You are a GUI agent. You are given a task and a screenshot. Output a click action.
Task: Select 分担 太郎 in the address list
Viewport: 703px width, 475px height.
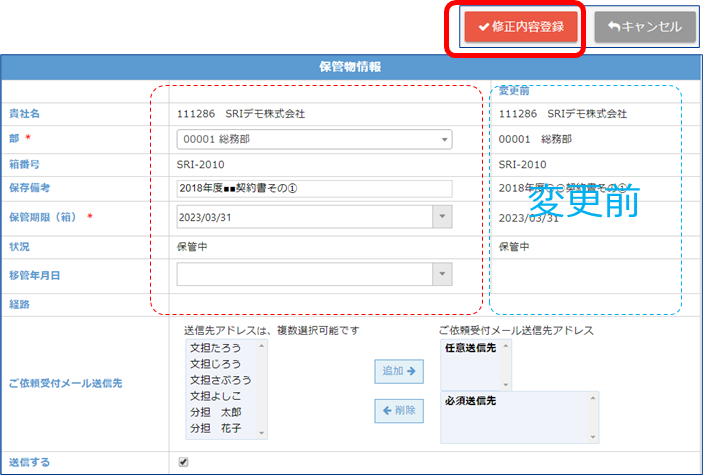pyautogui.click(x=216, y=412)
